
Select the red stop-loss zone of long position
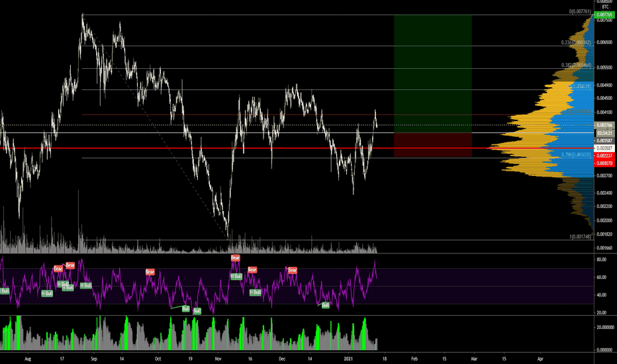point(433,145)
